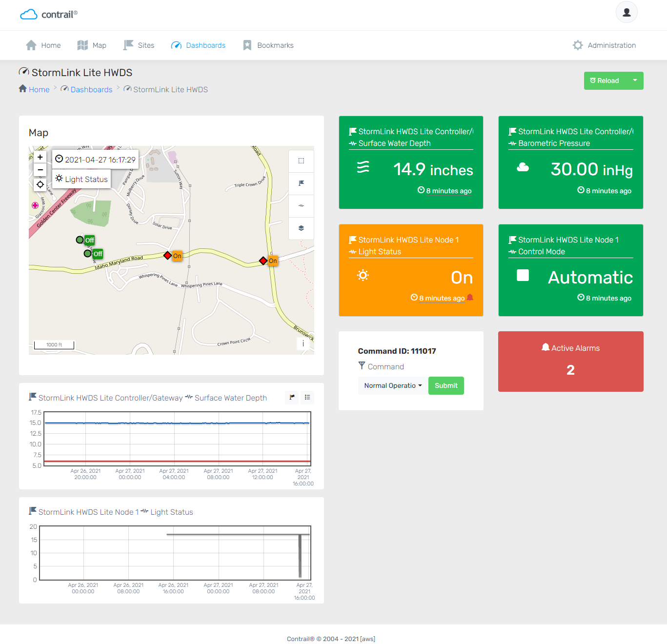Click the Reload button

point(605,80)
